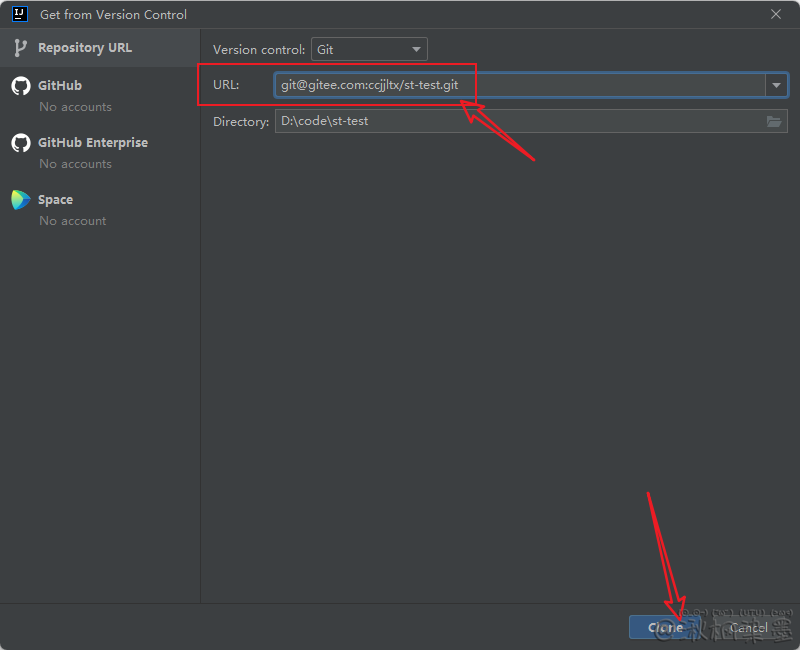This screenshot has height=650, width=800.
Task: Switch to the Repository URL tab
Action: pos(84,48)
